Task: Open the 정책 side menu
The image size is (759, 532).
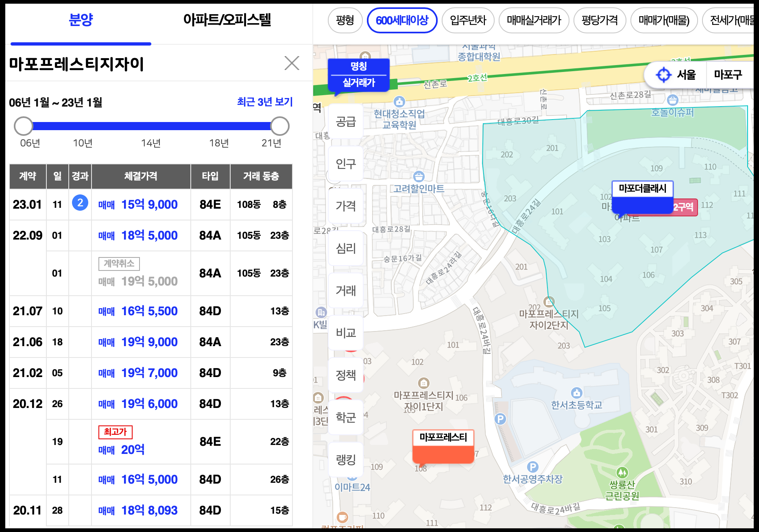Action: point(346,375)
